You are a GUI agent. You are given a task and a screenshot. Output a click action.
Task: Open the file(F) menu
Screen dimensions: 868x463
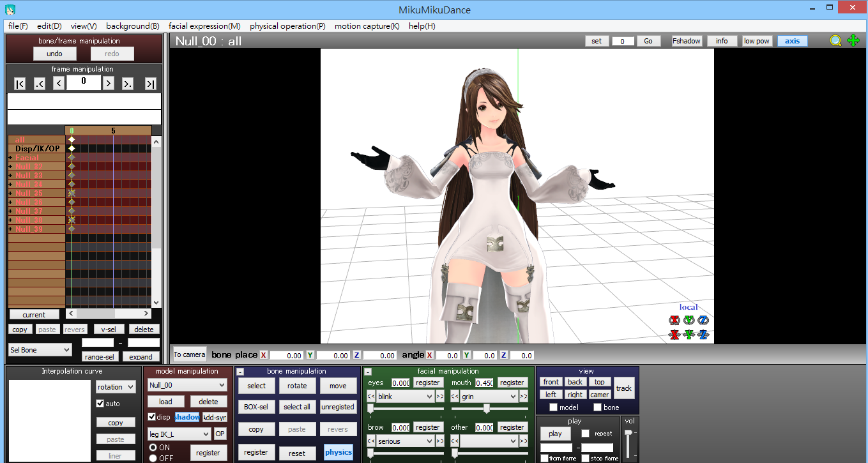click(18, 26)
